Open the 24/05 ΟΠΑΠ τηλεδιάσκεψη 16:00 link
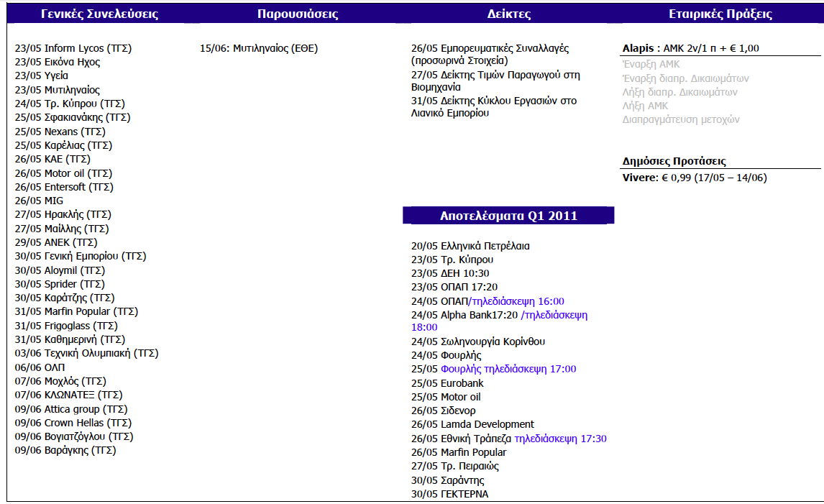 tap(516, 301)
